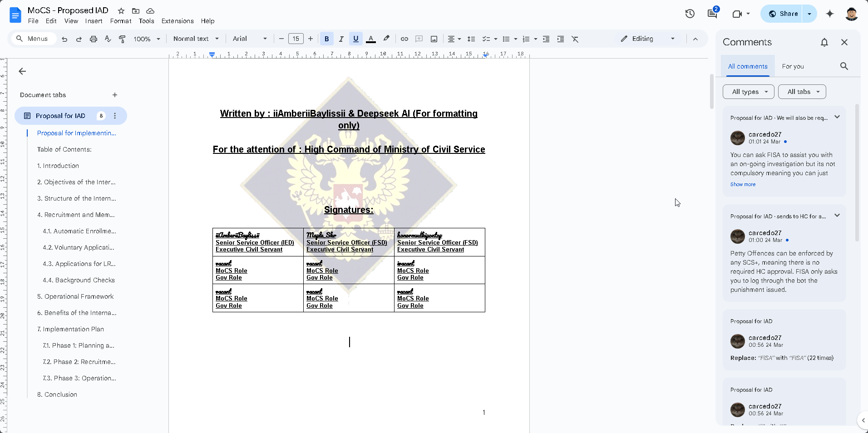Apply italic formatting
Viewport: 868px width, 433px height.
coord(341,39)
